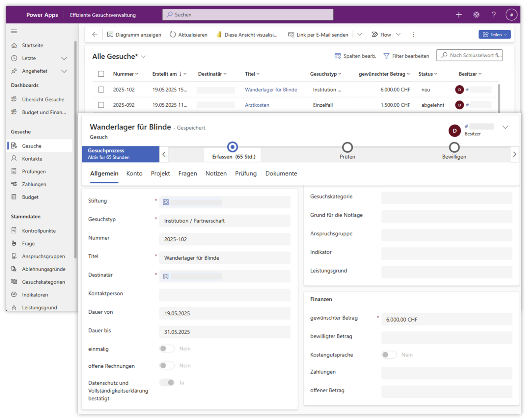Image resolution: width=527 pixels, height=420 pixels.
Task: Open the Dokumente tab
Action: click(281, 173)
